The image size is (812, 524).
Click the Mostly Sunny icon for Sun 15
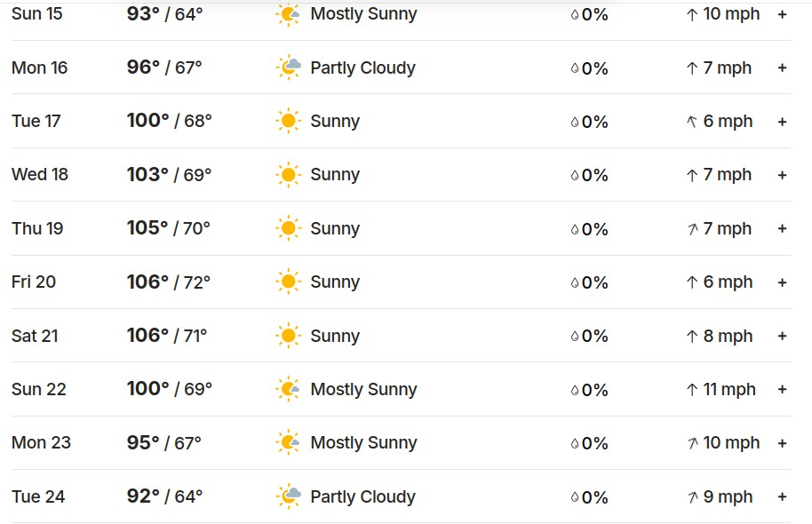point(288,14)
